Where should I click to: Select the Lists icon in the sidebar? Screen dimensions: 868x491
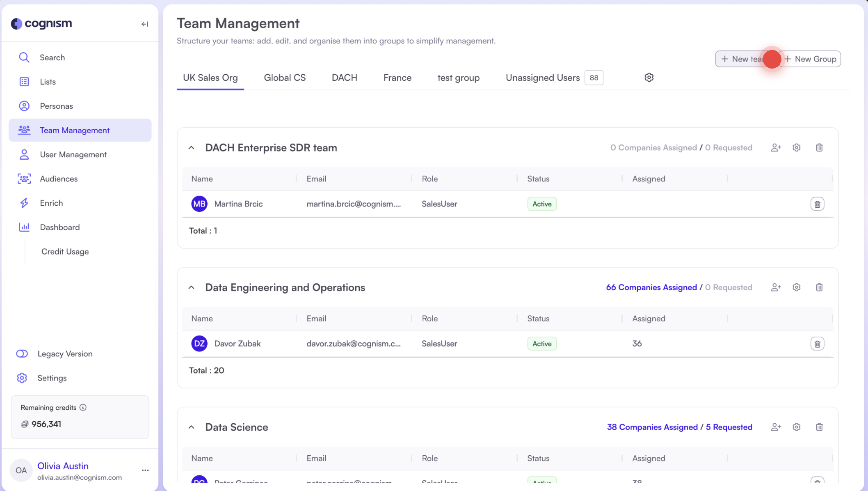(x=24, y=81)
